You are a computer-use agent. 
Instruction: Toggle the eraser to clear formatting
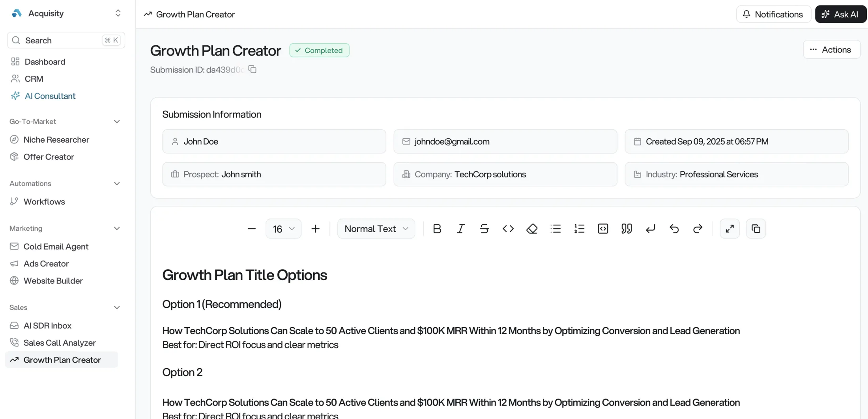click(532, 229)
